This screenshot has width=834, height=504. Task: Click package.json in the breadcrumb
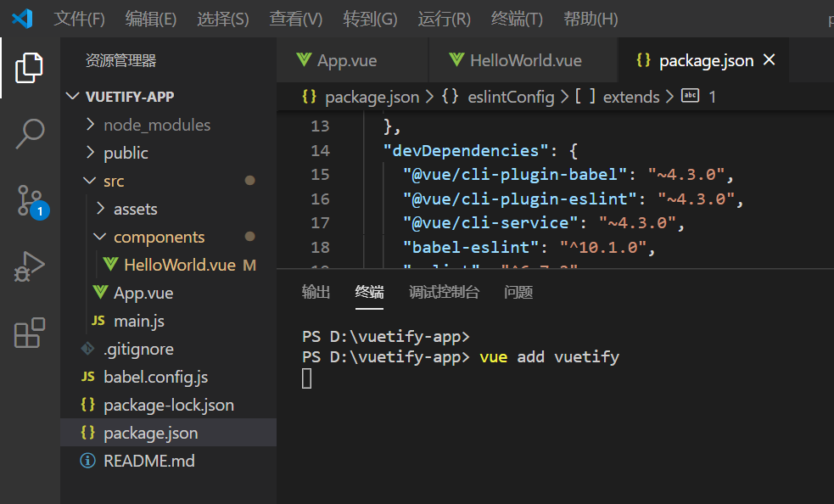[x=372, y=97]
